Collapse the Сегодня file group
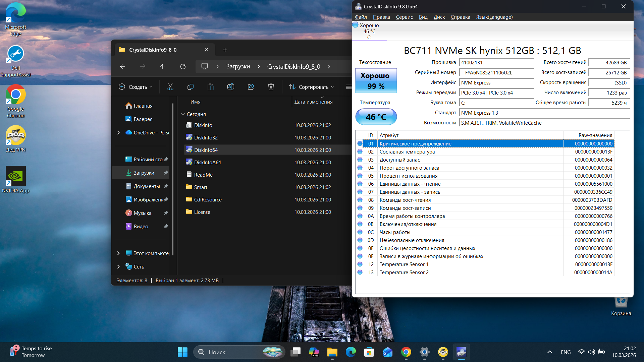The image size is (644, 362). click(x=183, y=114)
